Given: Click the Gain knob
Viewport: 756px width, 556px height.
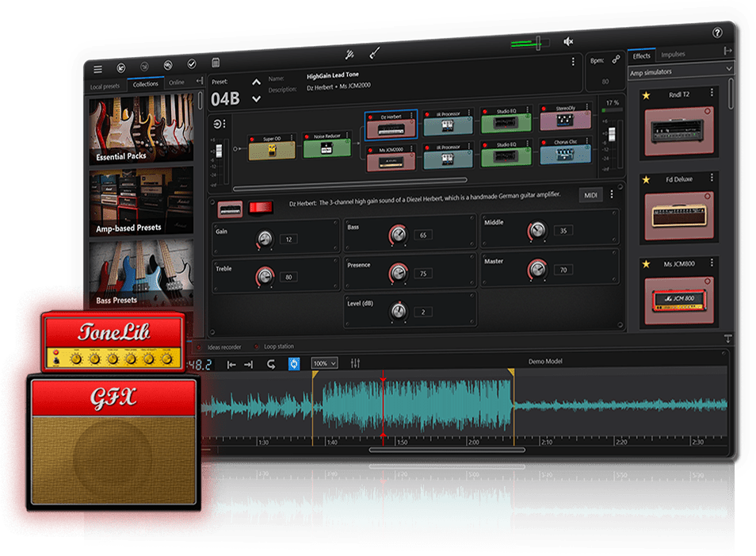Looking at the screenshot, I should (x=265, y=239).
